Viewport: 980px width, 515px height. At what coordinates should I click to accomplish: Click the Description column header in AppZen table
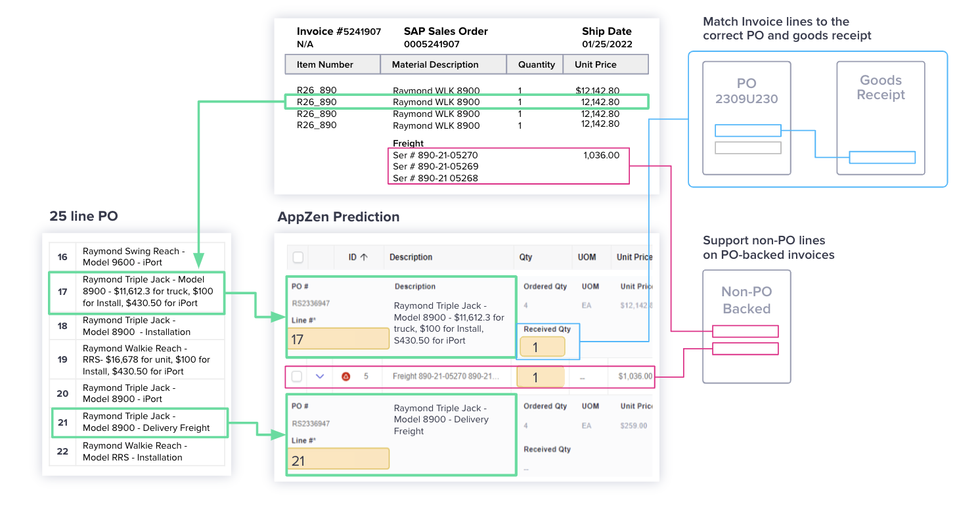[411, 257]
